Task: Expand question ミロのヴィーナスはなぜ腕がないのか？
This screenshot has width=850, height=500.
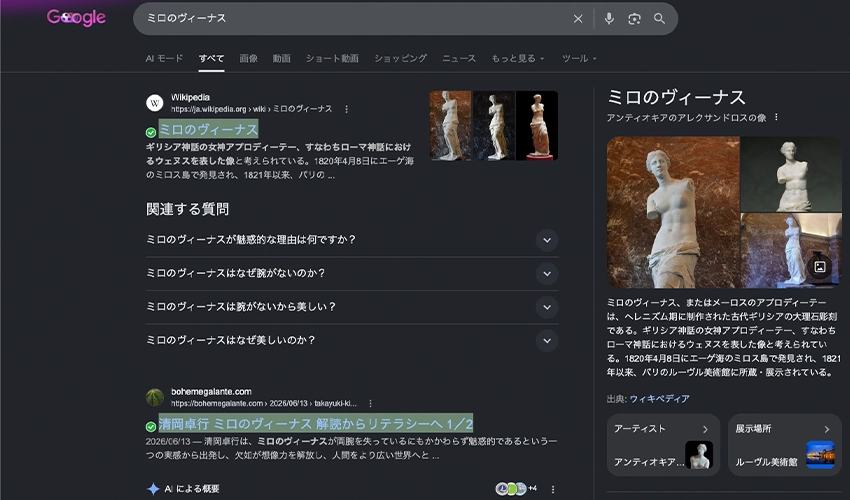Action: 352,273
